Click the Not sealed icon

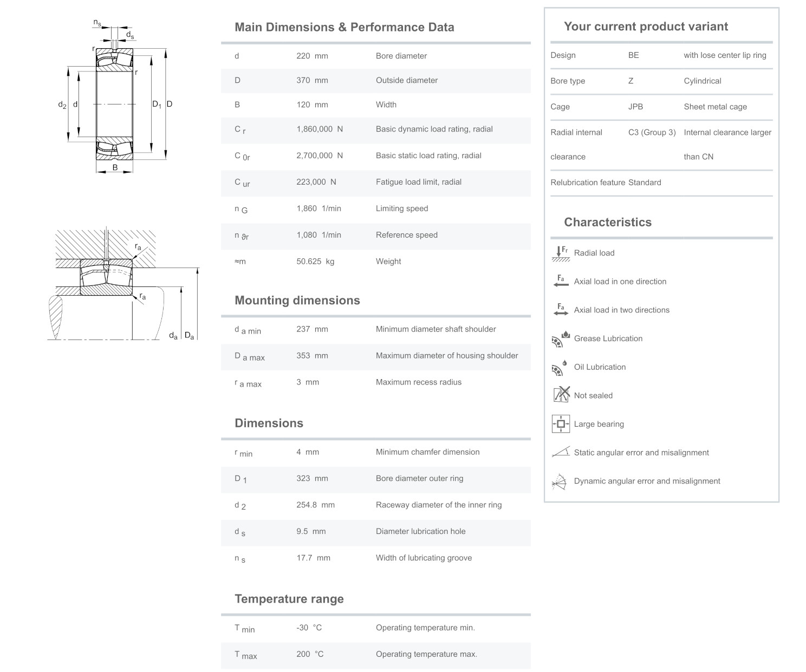(561, 395)
